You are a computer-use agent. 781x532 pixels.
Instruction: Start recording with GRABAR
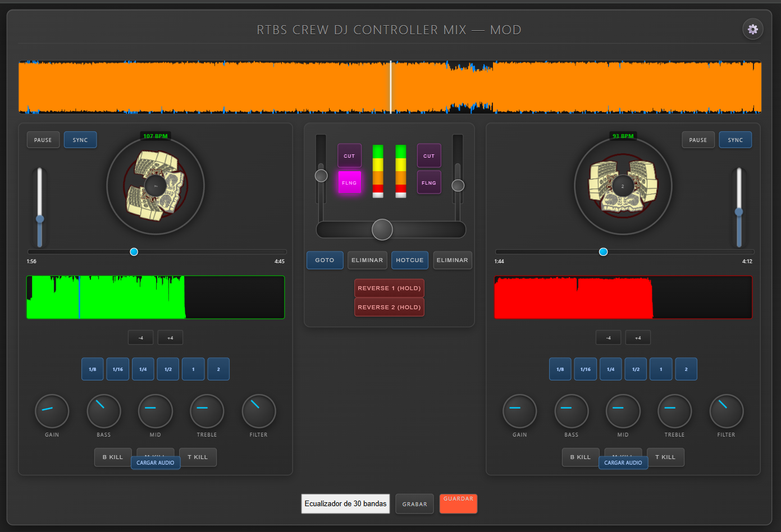coord(414,503)
